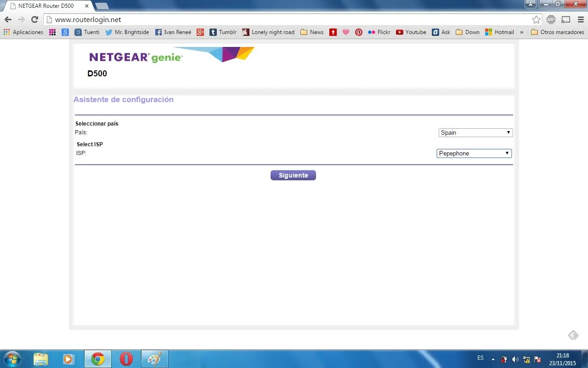Screen dimensions: 588x368
Task: Bookmark this page with the star icon
Action: coord(536,20)
